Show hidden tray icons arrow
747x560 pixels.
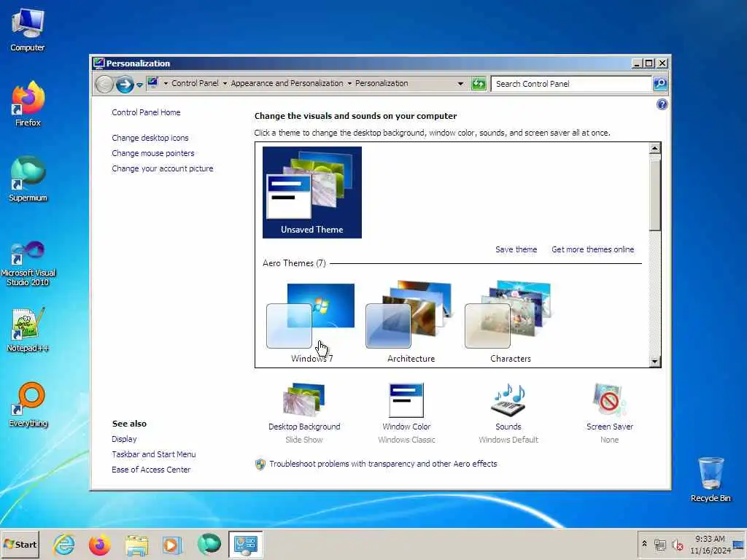(x=644, y=544)
